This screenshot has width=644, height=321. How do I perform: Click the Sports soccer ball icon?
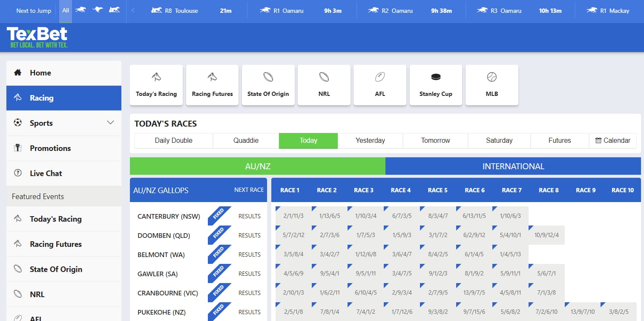(x=18, y=123)
